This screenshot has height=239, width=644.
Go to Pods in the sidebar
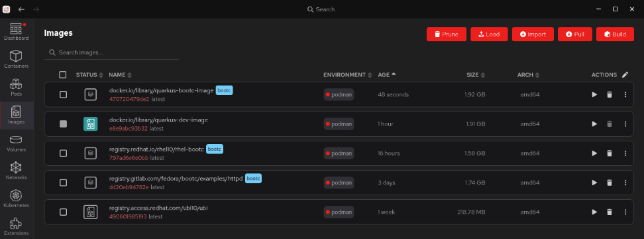[x=17, y=87]
